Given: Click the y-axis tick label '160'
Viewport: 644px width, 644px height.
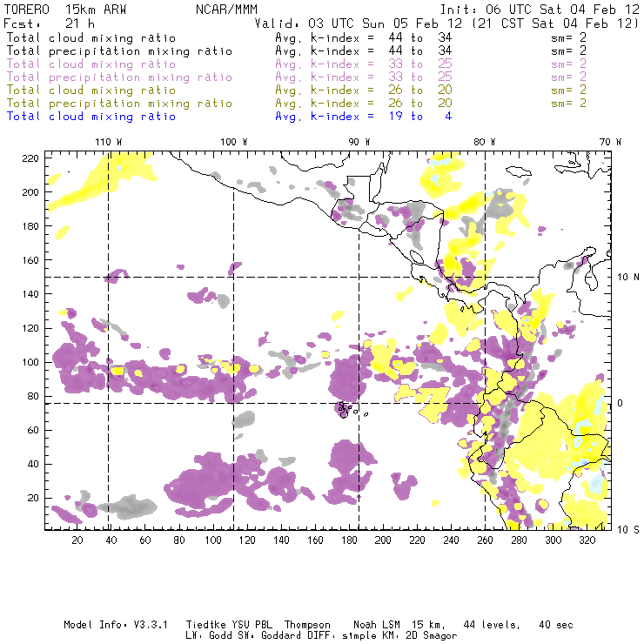Looking at the screenshot, I should click(30, 260).
